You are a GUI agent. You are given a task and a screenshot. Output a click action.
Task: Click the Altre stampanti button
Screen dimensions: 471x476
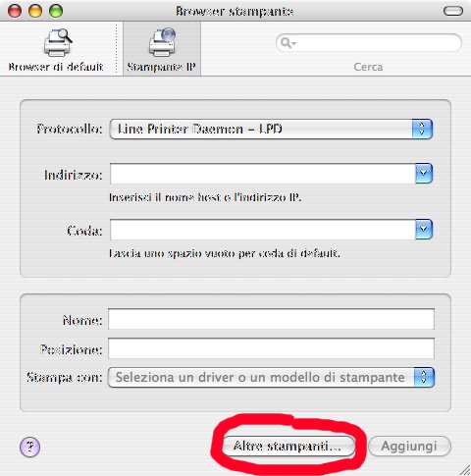[x=288, y=446]
